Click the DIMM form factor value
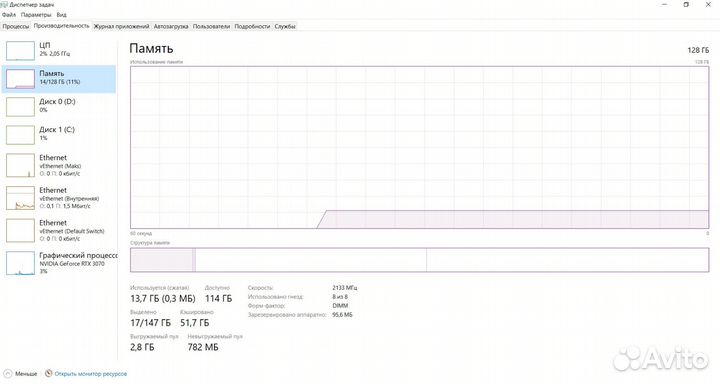This screenshot has height=384, width=720. click(340, 305)
